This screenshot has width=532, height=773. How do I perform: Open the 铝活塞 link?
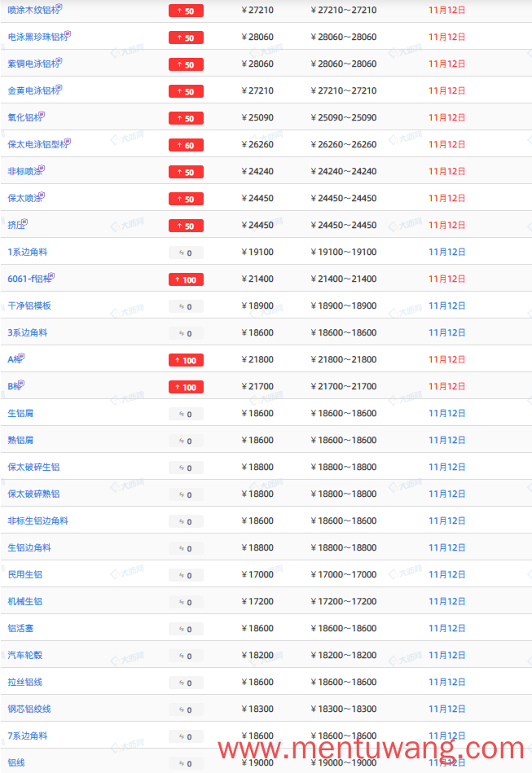point(20,628)
